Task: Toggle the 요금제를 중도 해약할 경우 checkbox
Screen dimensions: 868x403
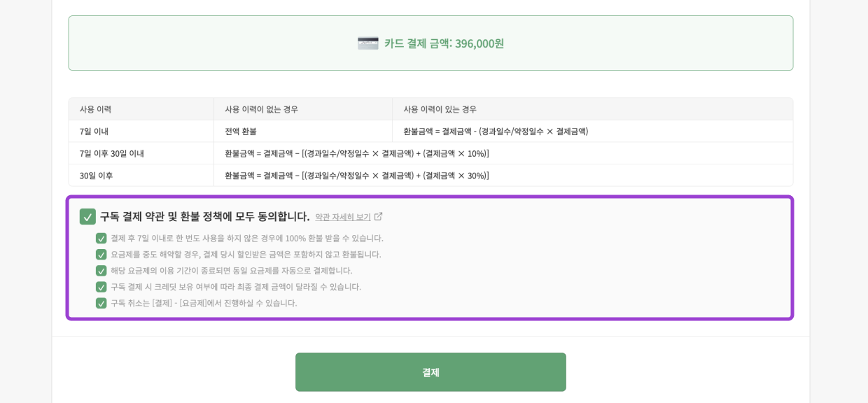Action: click(101, 255)
